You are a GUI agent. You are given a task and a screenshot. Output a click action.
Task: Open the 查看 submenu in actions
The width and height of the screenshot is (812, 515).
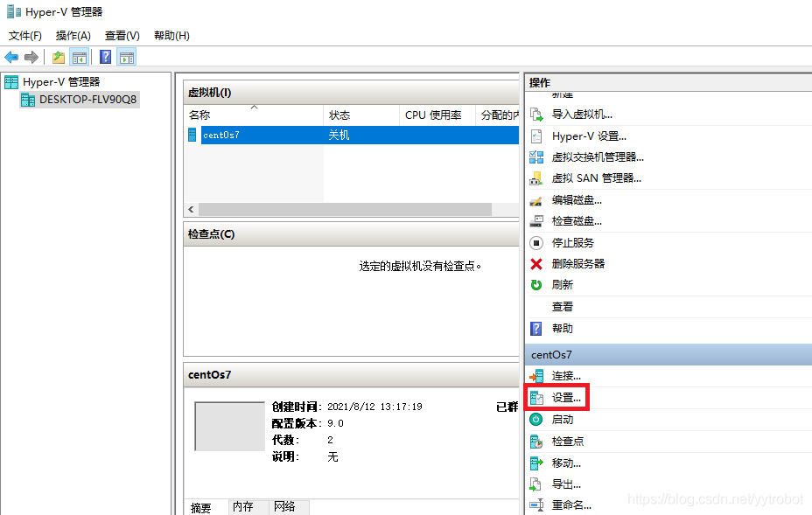pyautogui.click(x=563, y=307)
